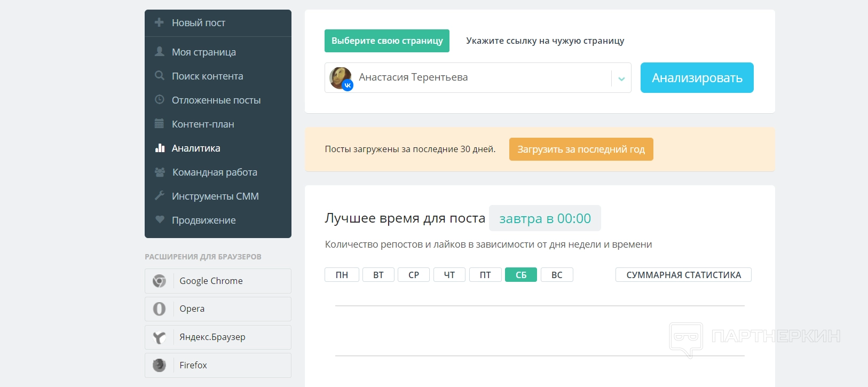The width and height of the screenshot is (868, 387).
Task: Show СУММАРНАЯ СТАТИСТИКА view
Action: [x=683, y=275]
